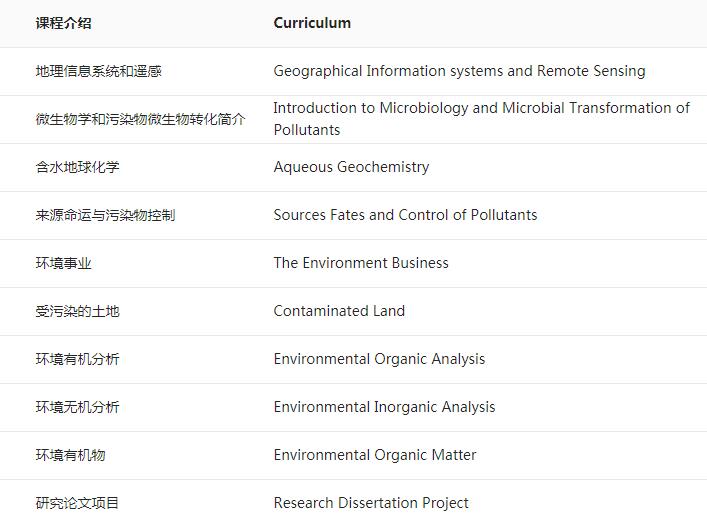The height and width of the screenshot is (527, 707).
Task: Select the 环境无机分析 cell
Action: [x=77, y=407]
